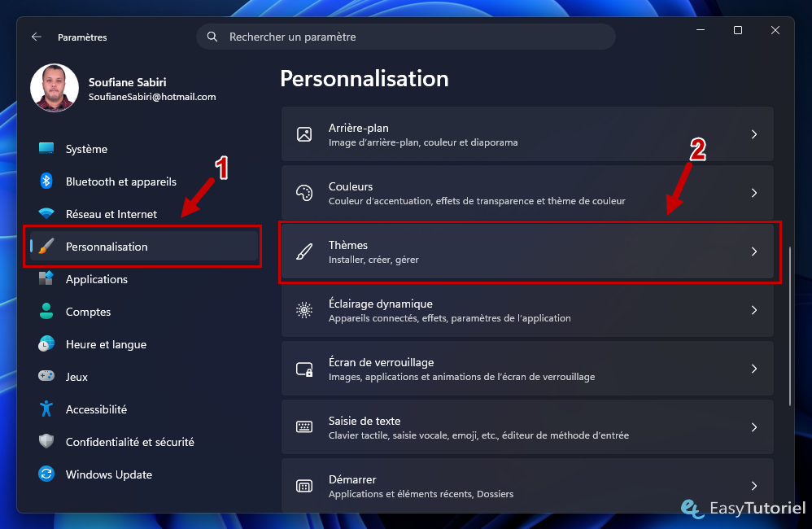Image resolution: width=812 pixels, height=529 pixels.
Task: Click the Couleurs palette icon
Action: tap(304, 193)
